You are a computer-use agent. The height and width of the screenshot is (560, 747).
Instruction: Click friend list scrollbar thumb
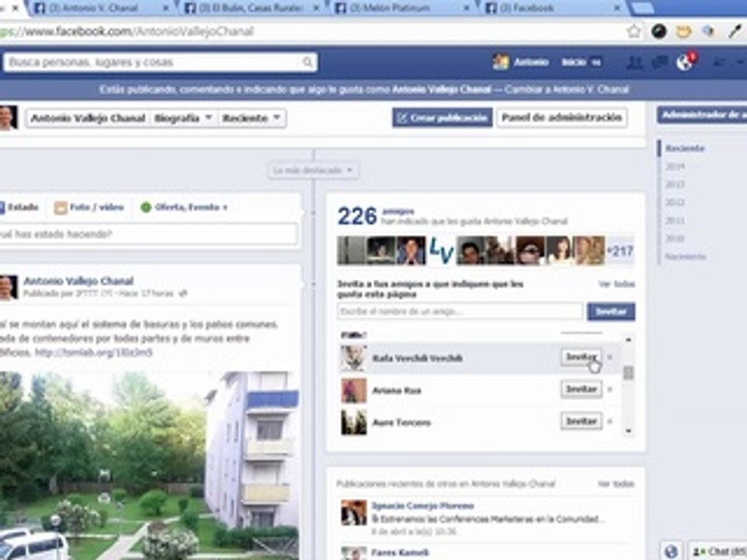[629, 373]
